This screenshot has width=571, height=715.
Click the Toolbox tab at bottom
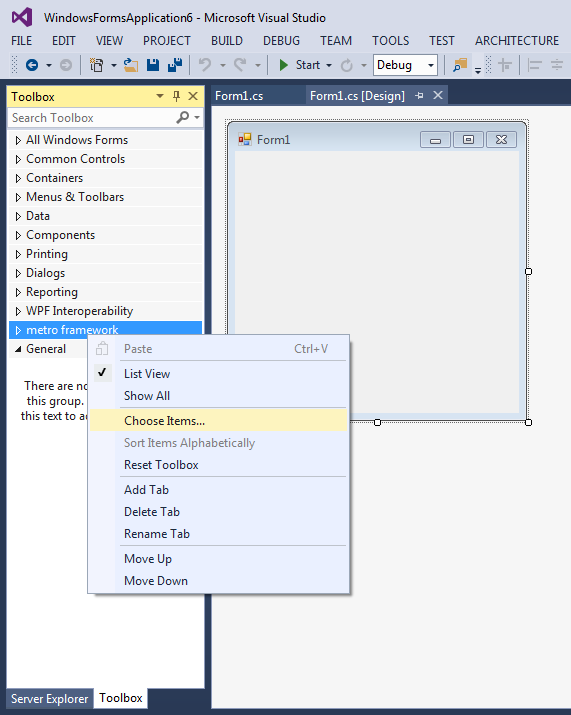tap(121, 698)
